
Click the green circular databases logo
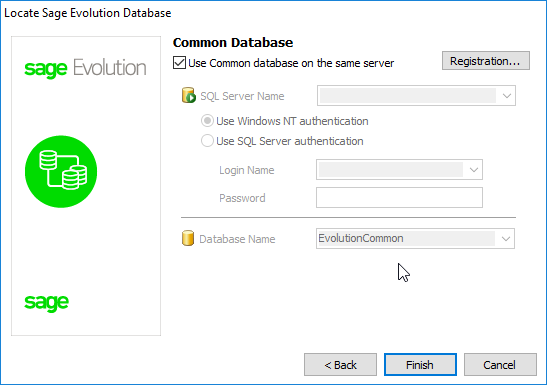click(x=61, y=171)
